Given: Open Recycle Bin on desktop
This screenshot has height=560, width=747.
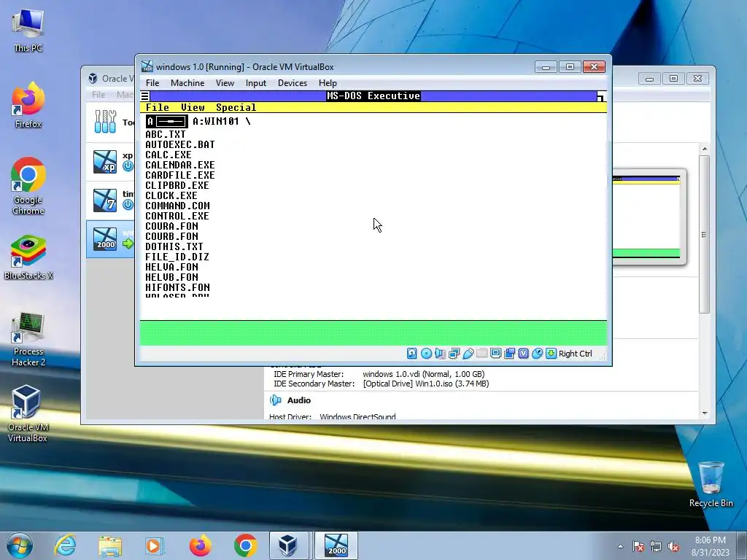Looking at the screenshot, I should click(x=711, y=484).
